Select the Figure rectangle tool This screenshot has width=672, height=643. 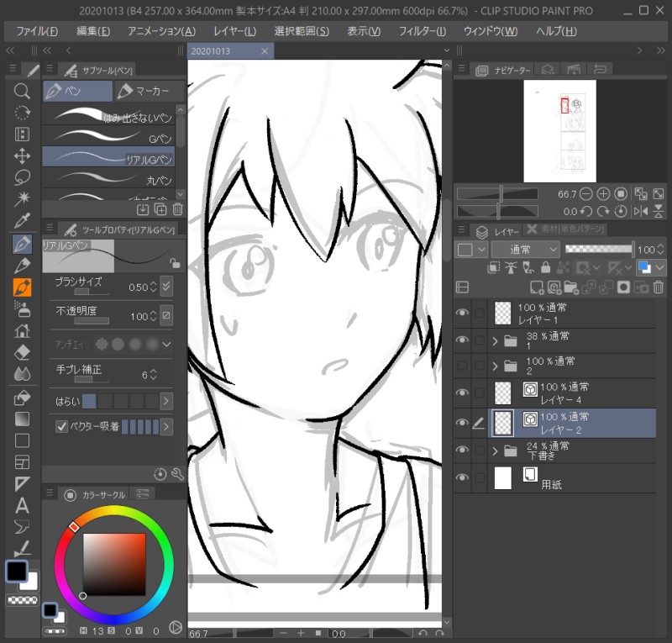(22, 440)
